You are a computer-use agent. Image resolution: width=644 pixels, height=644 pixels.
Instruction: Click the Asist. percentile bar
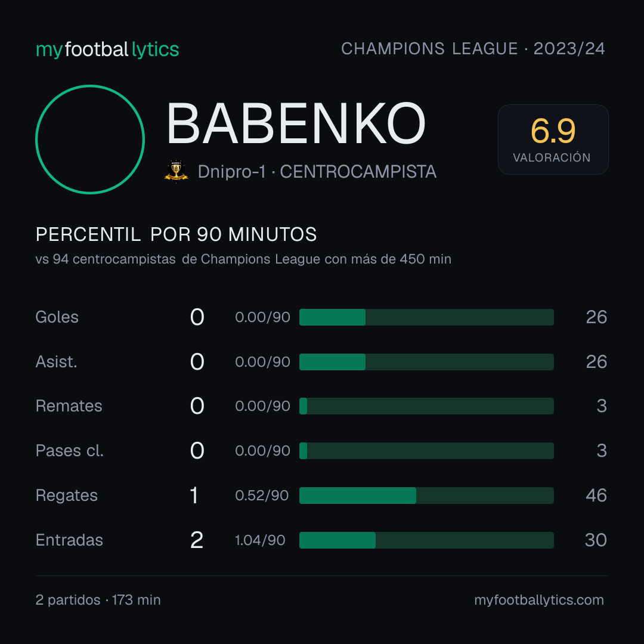pyautogui.click(x=426, y=362)
